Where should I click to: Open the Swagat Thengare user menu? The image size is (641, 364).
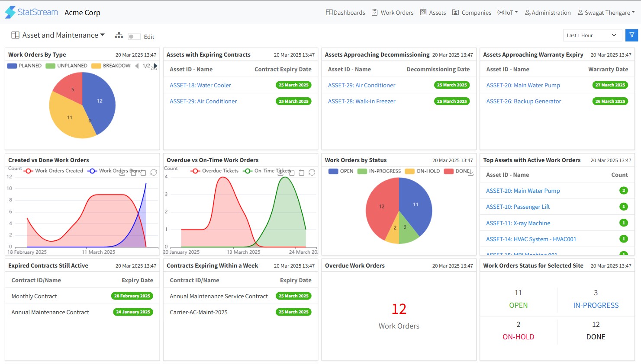pyautogui.click(x=606, y=13)
